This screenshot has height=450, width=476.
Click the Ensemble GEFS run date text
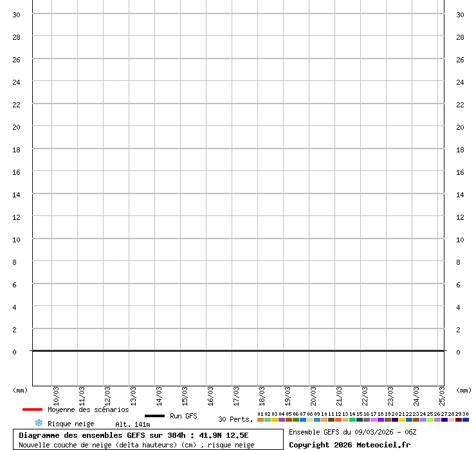point(352,432)
